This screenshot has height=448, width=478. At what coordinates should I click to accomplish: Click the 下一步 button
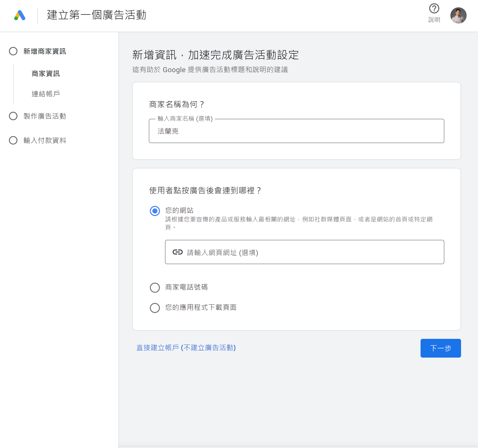tap(440, 348)
